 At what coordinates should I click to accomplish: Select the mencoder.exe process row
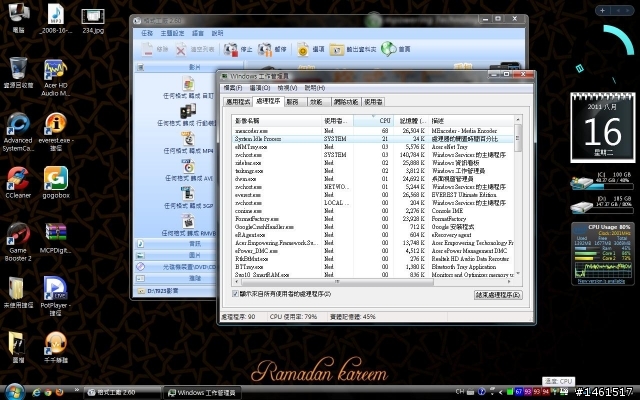tap(373, 131)
